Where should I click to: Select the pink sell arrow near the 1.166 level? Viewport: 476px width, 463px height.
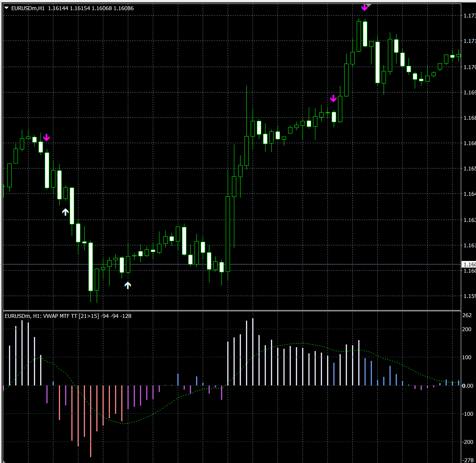click(46, 137)
